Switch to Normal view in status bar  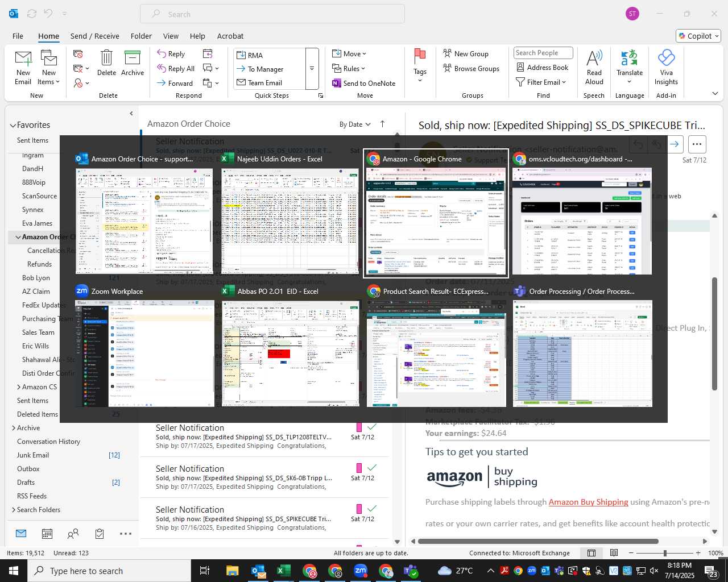coord(591,553)
